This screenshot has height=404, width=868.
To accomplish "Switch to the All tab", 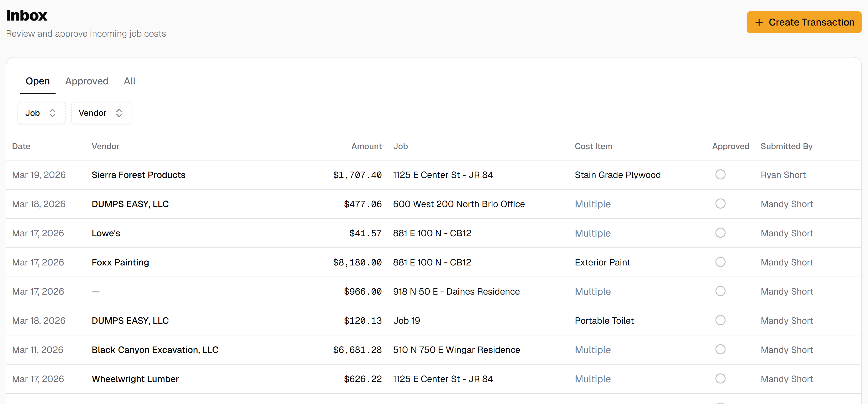I will (129, 81).
